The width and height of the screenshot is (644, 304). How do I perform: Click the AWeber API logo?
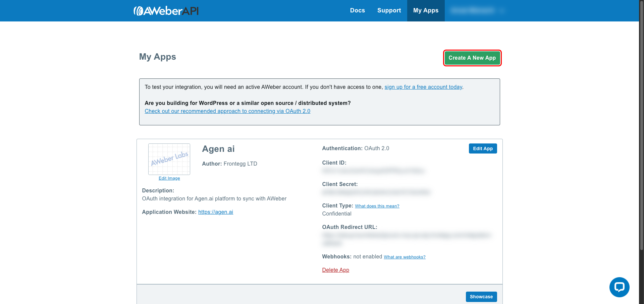click(x=166, y=11)
